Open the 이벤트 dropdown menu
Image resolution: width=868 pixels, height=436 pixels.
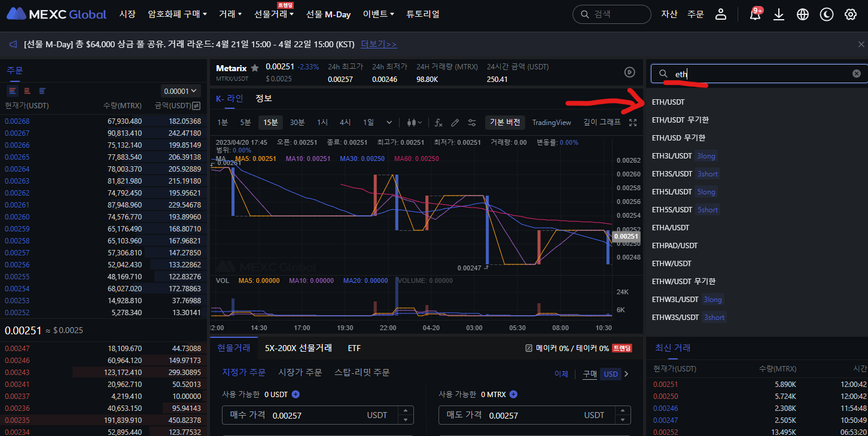[378, 14]
